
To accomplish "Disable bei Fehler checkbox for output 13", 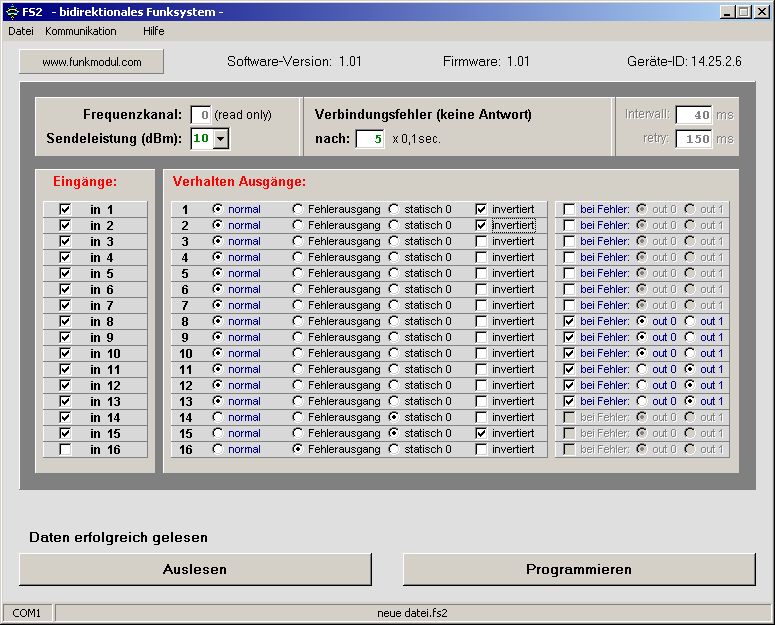I will (569, 401).
